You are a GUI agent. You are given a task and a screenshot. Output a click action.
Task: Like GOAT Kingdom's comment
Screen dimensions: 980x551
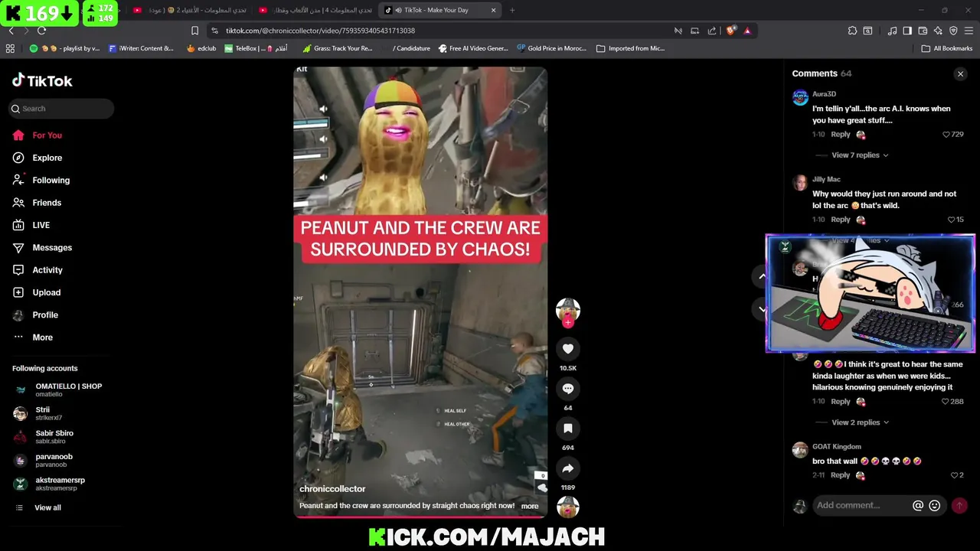(x=954, y=475)
